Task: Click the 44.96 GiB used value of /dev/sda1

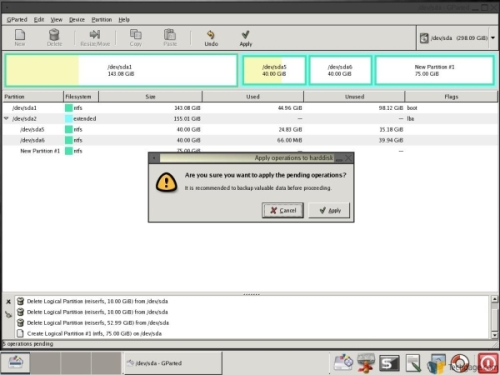Action: [x=290, y=108]
